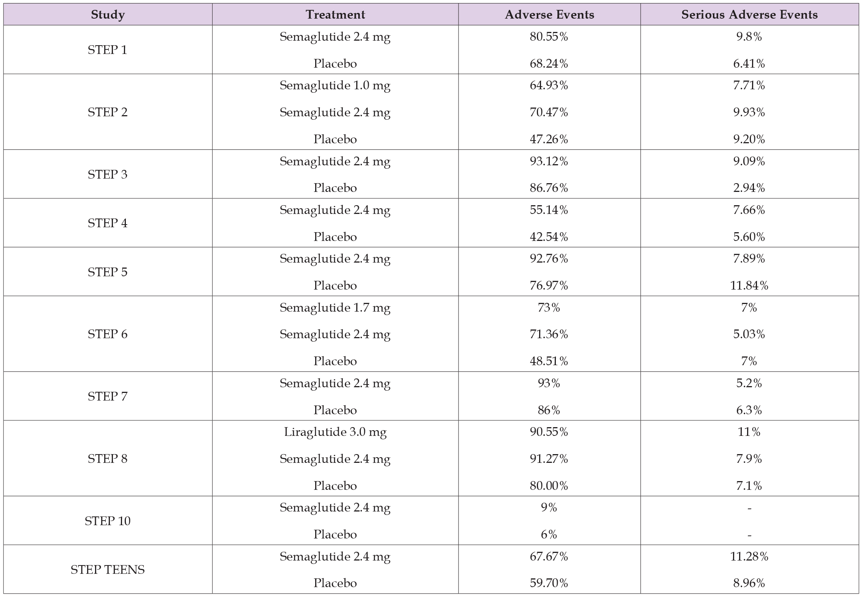This screenshot has height=597, width=868.
Task: Select the STEP 5 study cell
Action: tap(108, 272)
